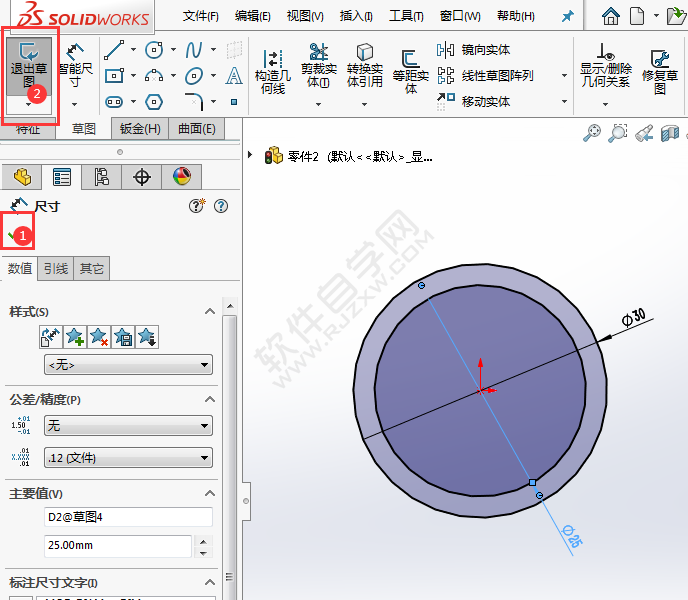Click Repair Sketch (修复草图)
This screenshot has width=688, height=600.
click(660, 72)
